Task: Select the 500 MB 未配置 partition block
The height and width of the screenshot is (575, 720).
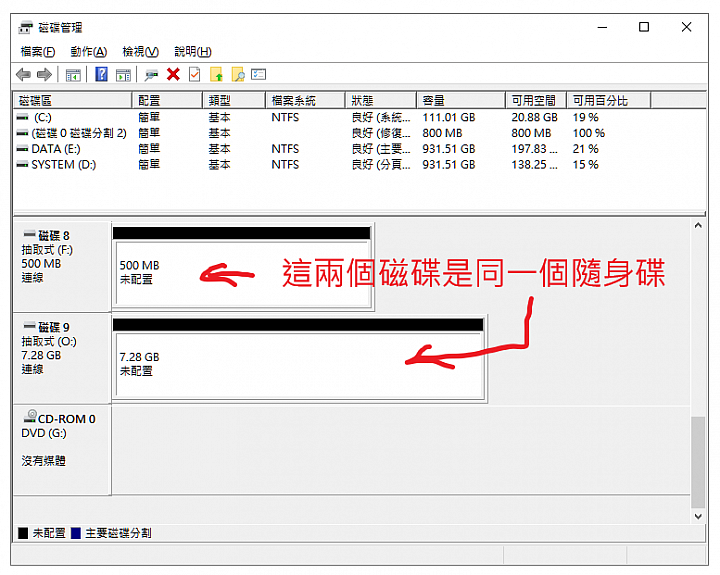Action: (x=242, y=266)
